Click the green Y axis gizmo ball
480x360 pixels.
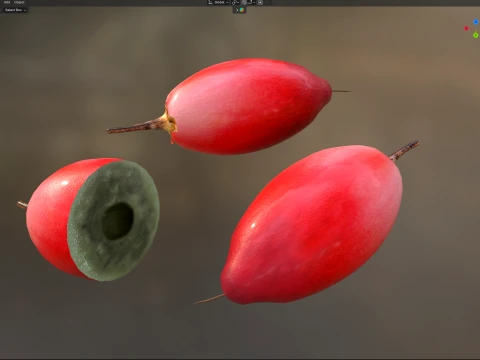[476, 35]
